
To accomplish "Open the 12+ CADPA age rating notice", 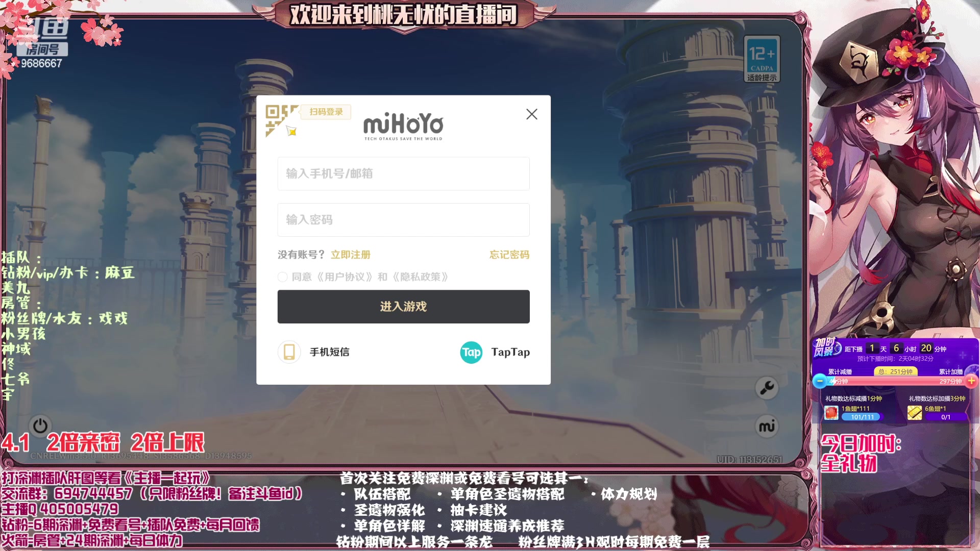I will point(762,59).
